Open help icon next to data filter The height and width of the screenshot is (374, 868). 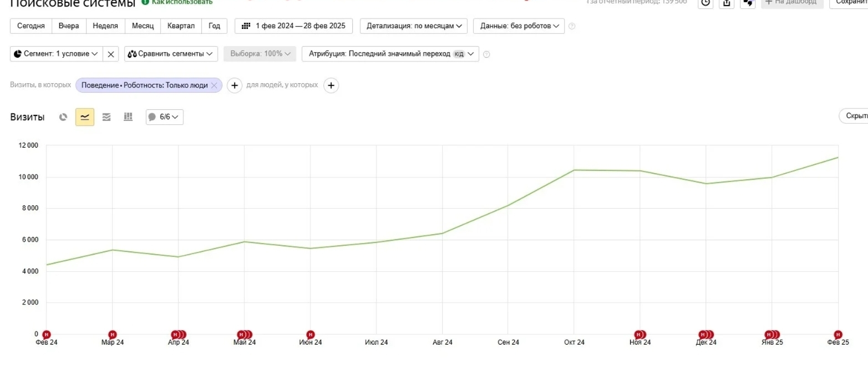(572, 26)
